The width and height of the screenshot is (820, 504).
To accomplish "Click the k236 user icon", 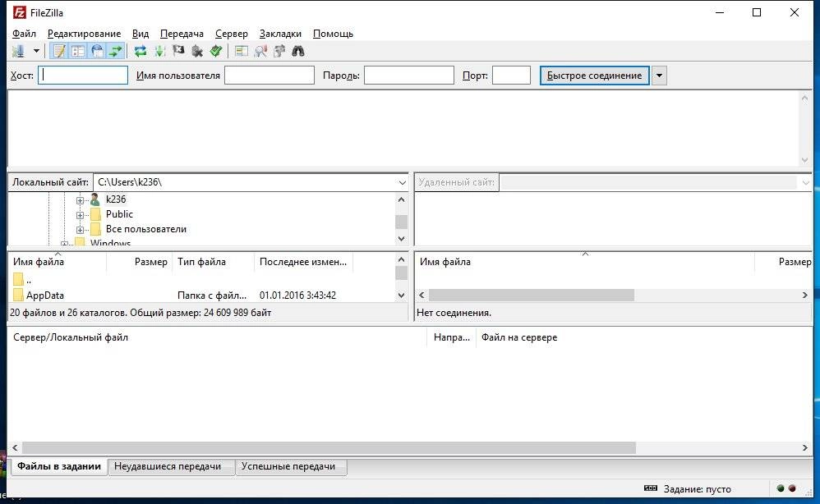I will tap(95, 199).
